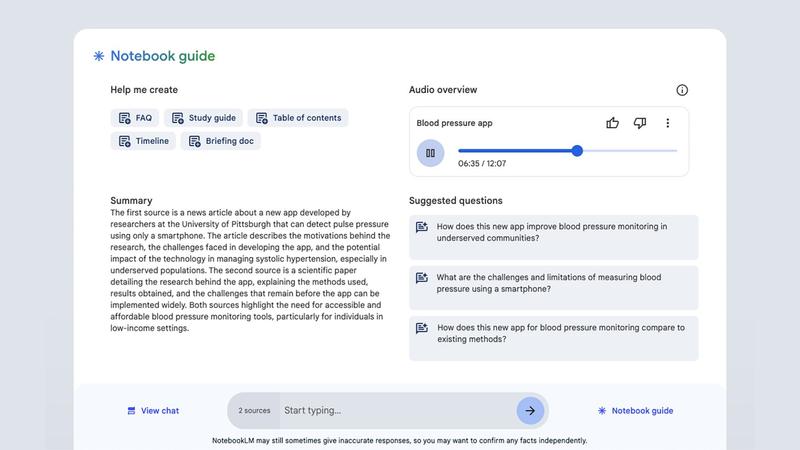The height and width of the screenshot is (450, 800).
Task: Create a Briefing doc
Action: [x=220, y=141]
